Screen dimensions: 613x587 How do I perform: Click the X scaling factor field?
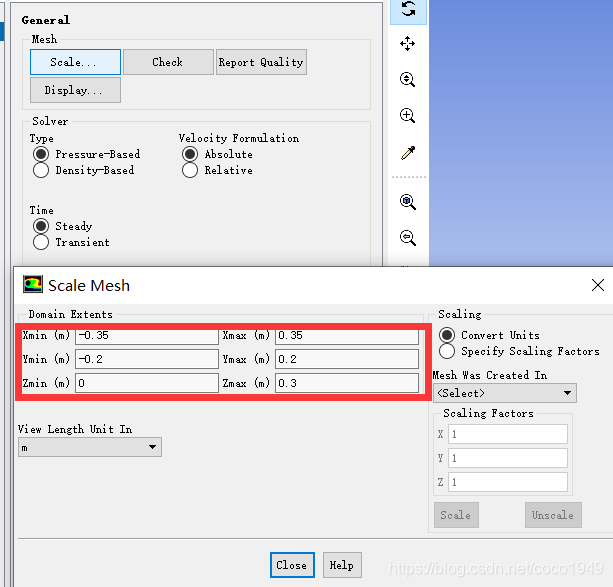pos(508,434)
